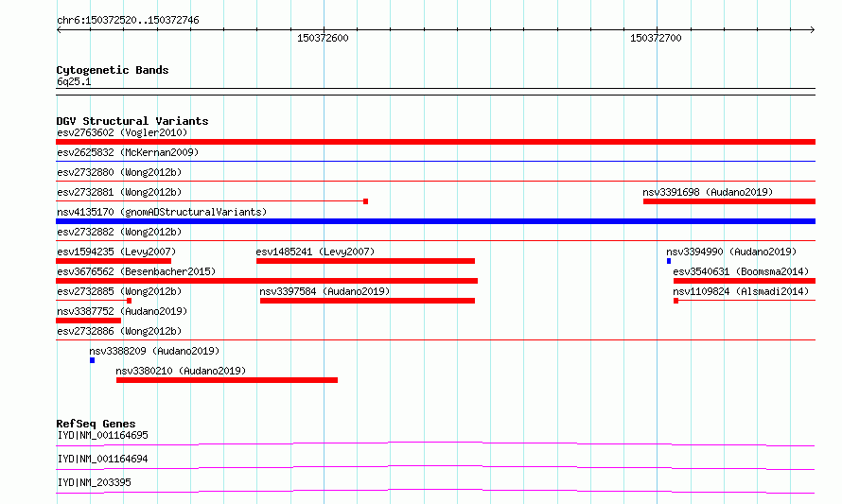Click the 150372700 ruler position marker
842x504 pixels.
click(x=656, y=38)
